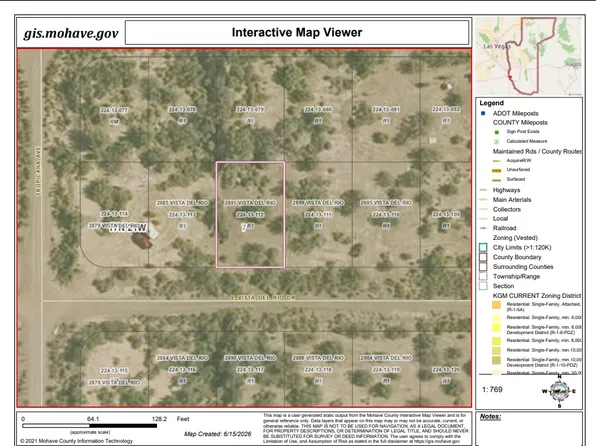
Task: Click address label 2879 VISTA DEL RIO
Action: pos(114,226)
